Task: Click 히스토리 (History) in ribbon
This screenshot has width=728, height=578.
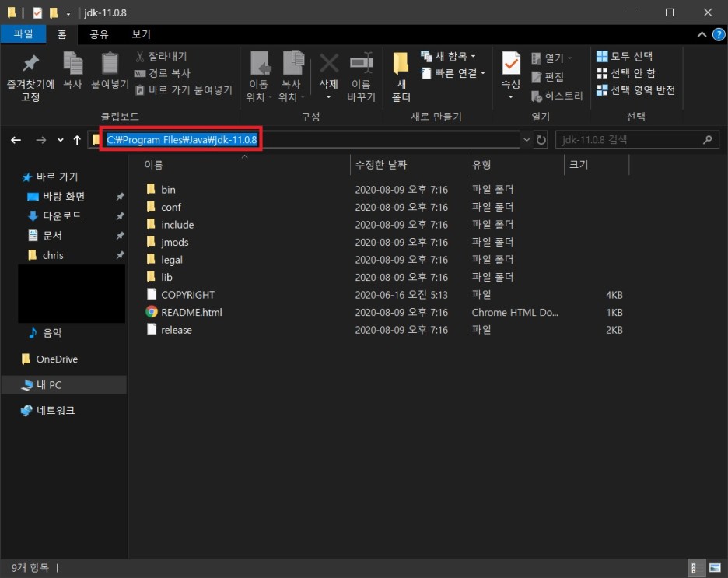Action: [x=557, y=96]
